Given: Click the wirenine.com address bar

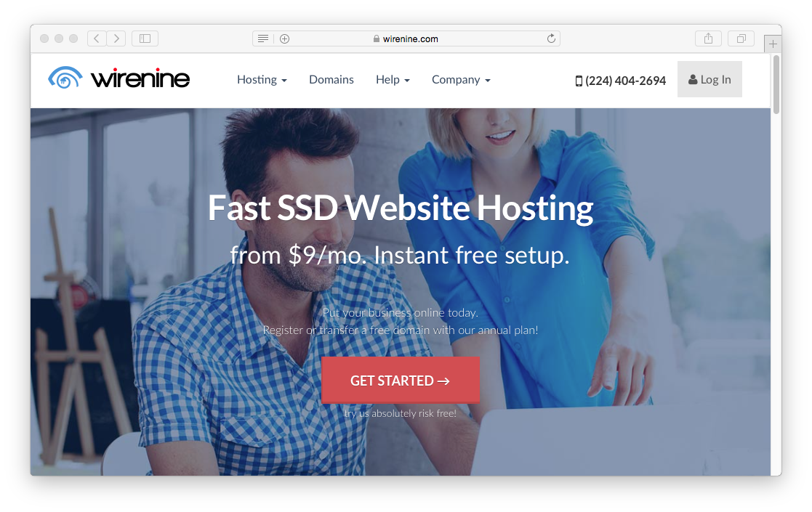Looking at the screenshot, I should click(x=411, y=38).
